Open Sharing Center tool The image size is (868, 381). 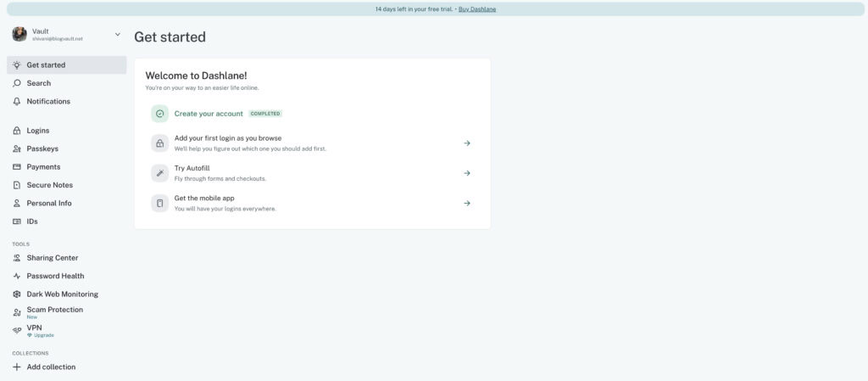[x=66, y=257]
